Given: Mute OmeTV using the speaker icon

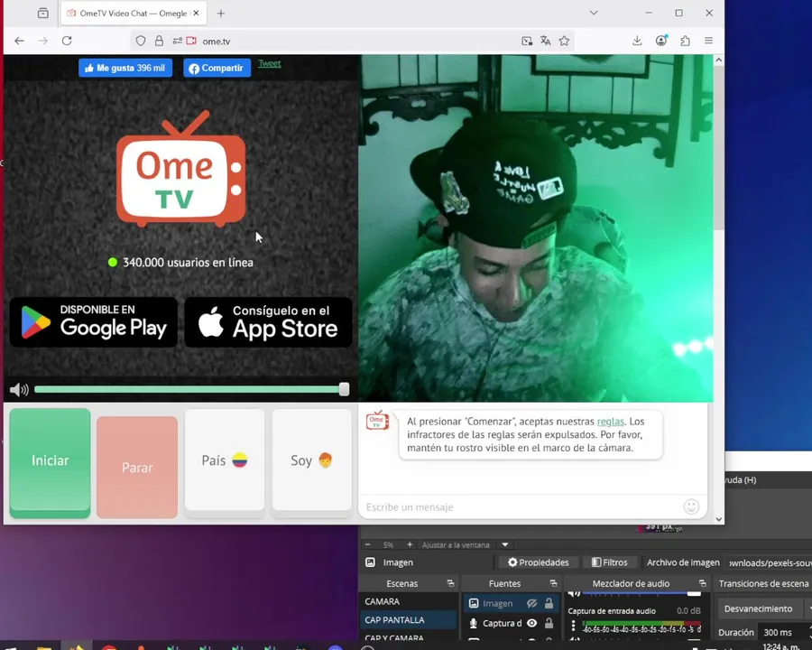Looking at the screenshot, I should coord(19,390).
